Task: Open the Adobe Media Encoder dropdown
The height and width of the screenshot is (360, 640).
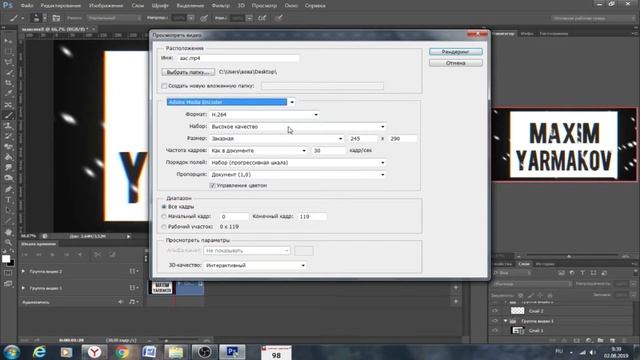Action: coord(231,102)
